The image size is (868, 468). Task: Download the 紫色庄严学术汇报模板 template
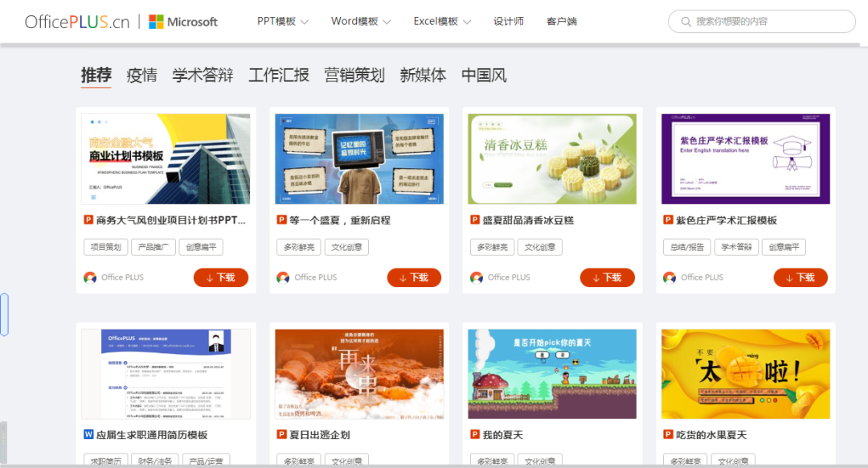800,277
